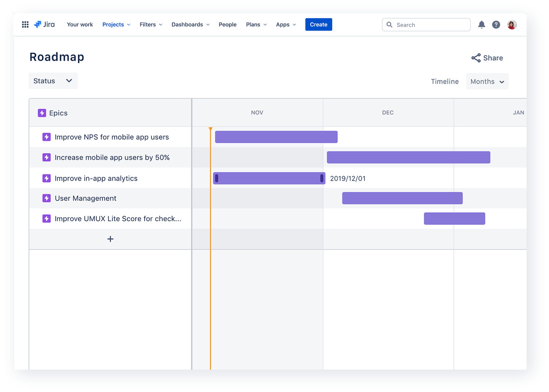Open the app switcher grid icon
549x392 pixels.
point(25,25)
